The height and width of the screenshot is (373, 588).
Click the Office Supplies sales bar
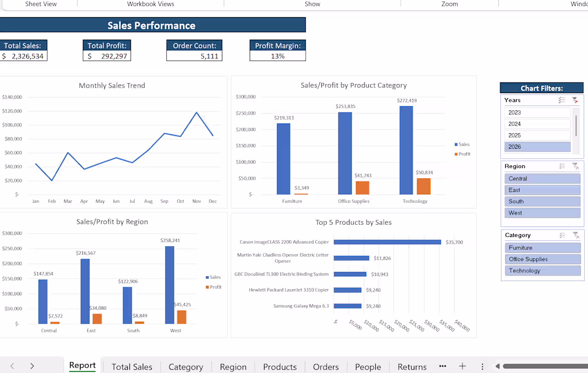[345, 153]
